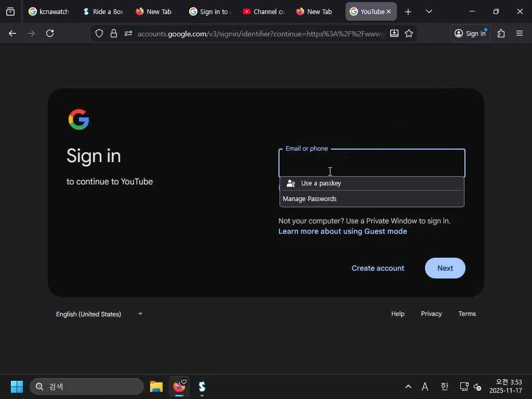Select Manage Passwords entry
This screenshot has height=399, width=532.
[x=372, y=199]
